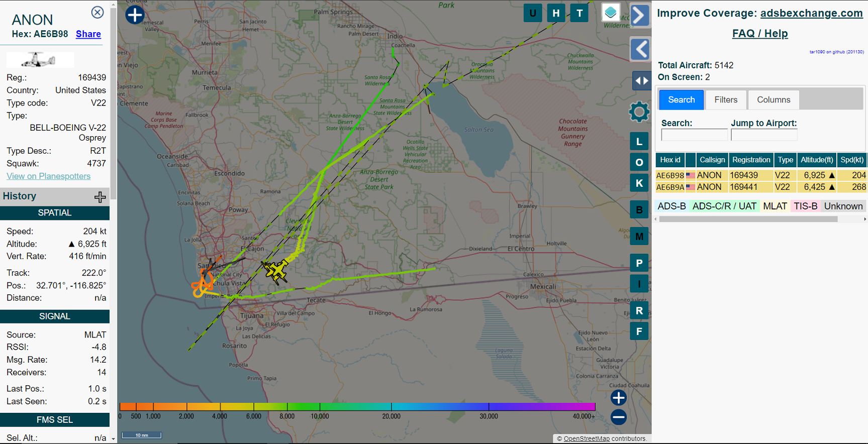This screenshot has width=868, height=444.
Task: Click the horizontal table scrollbar
Action: click(x=748, y=219)
